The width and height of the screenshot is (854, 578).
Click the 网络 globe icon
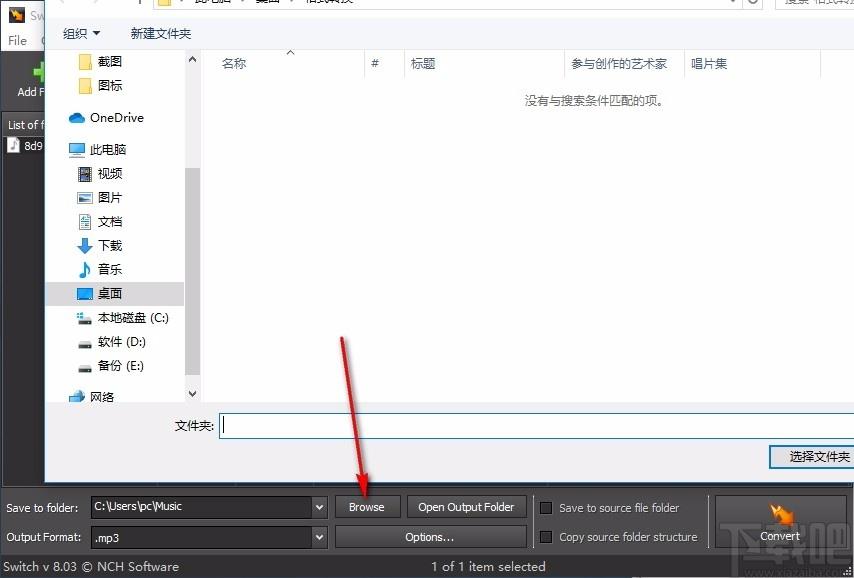77,397
